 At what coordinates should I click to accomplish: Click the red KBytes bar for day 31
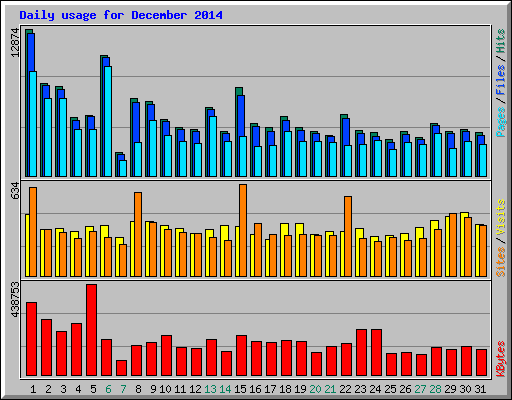(482, 363)
